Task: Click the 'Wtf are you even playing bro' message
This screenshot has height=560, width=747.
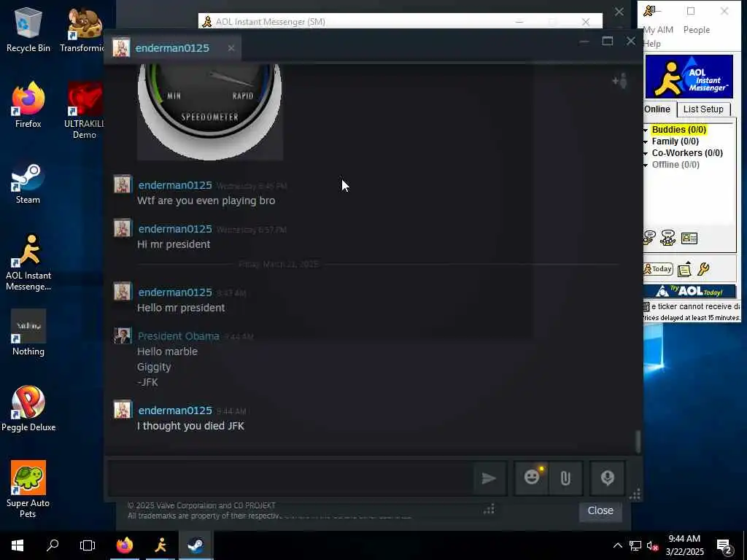Action: [x=206, y=201]
